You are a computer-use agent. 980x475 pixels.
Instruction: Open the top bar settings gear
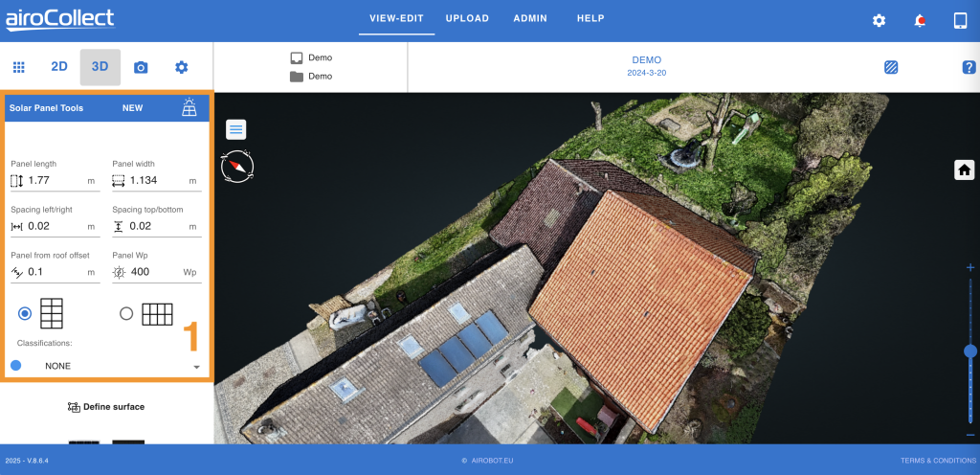pyautogui.click(x=879, y=20)
